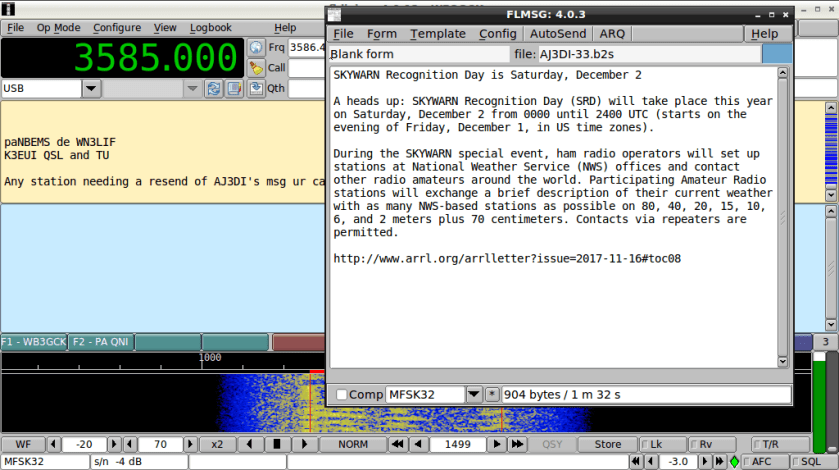Click FLMSG window title icon
Viewport: 839px width, 470px height.
(334, 15)
